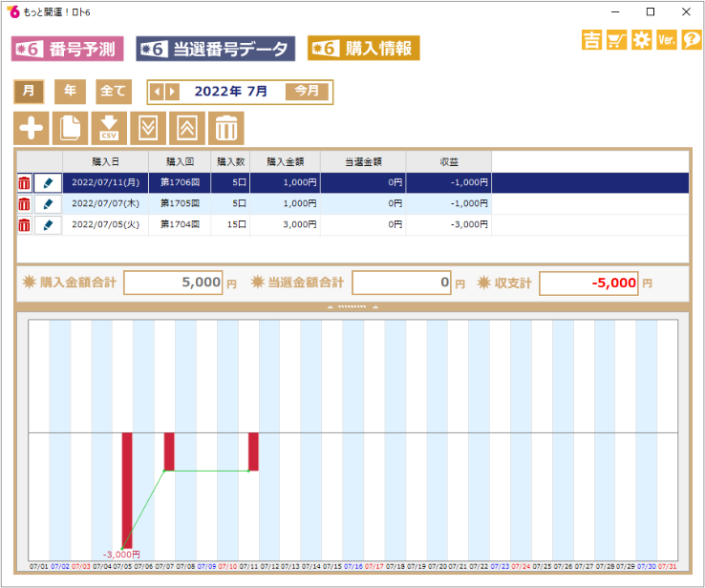Select the 年 yearly view toggle
Screen dimensions: 705x588
[70, 92]
